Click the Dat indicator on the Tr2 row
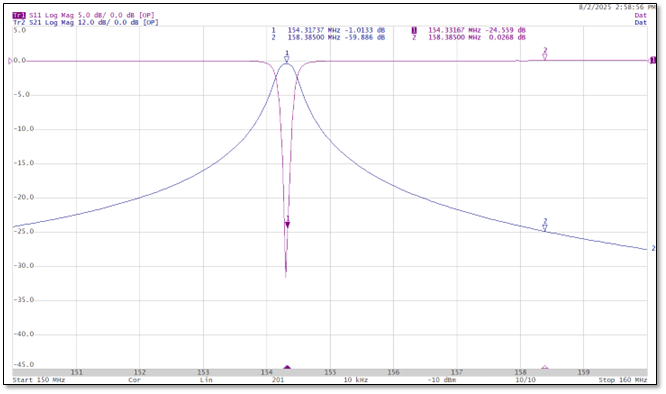This screenshot has height=394, width=666. (x=641, y=23)
